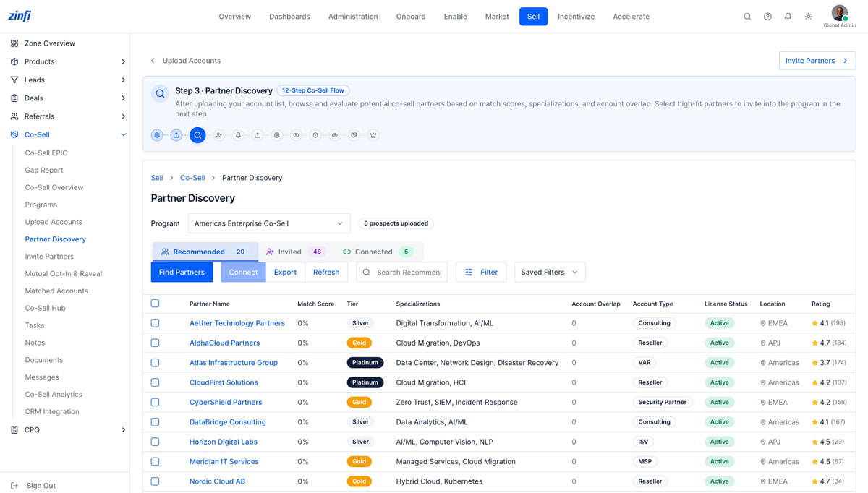Click the step 1 gear icon in the flow stepper
This screenshot has height=493, width=868.
(157, 135)
